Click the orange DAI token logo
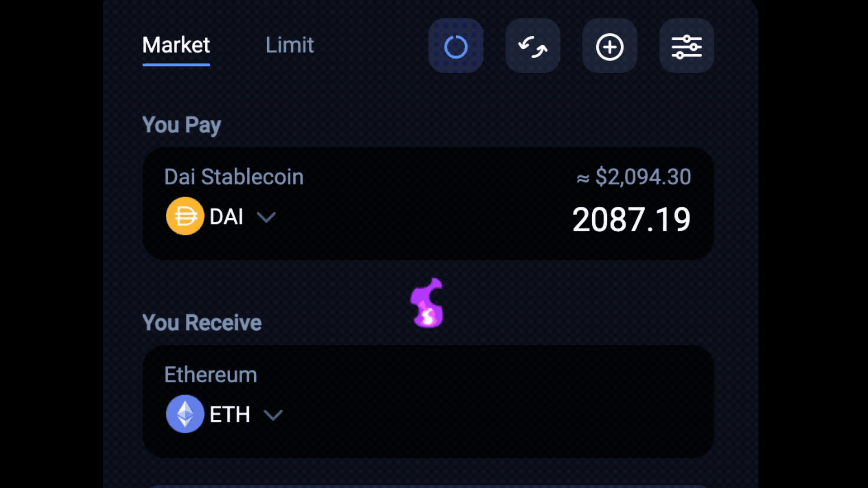Image resolution: width=868 pixels, height=488 pixels. tap(185, 216)
